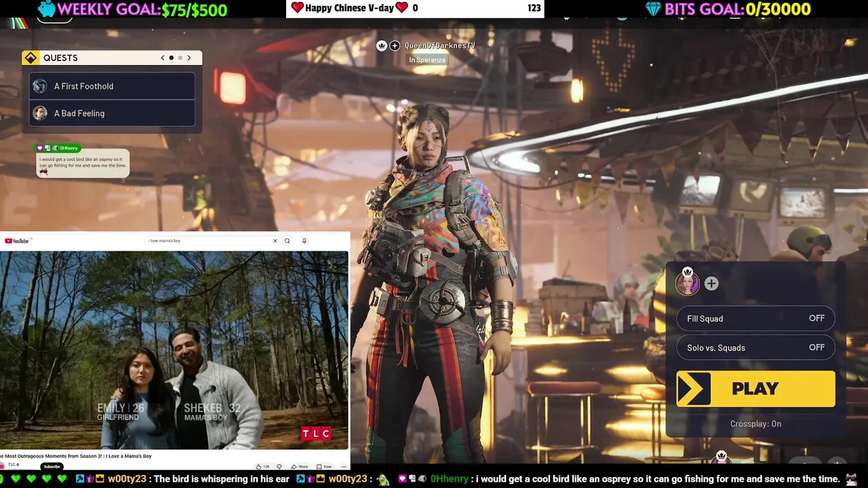Open the YouTube more actions menu
The width and height of the screenshot is (868, 488).
click(x=344, y=466)
